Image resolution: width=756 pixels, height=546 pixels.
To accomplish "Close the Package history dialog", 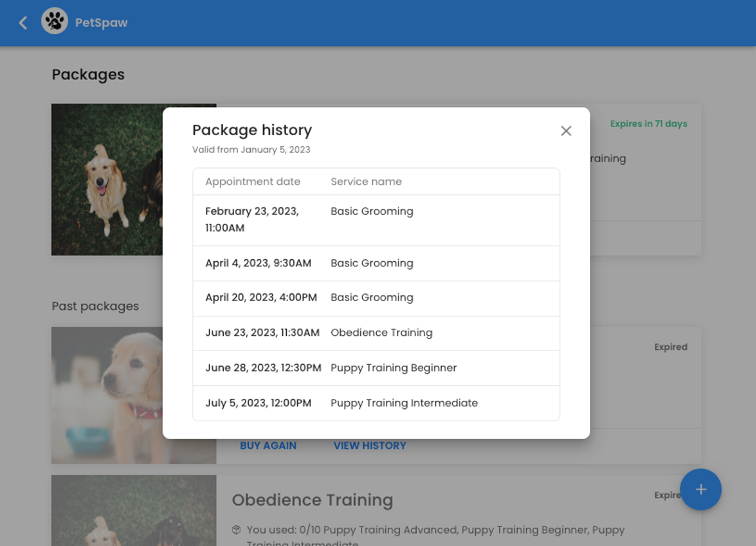I will point(566,131).
